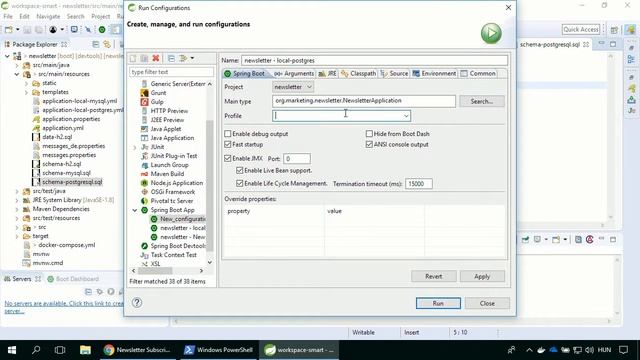The width and height of the screenshot is (640, 360).
Task: Select the Gulp launch type
Action: (x=157, y=102)
